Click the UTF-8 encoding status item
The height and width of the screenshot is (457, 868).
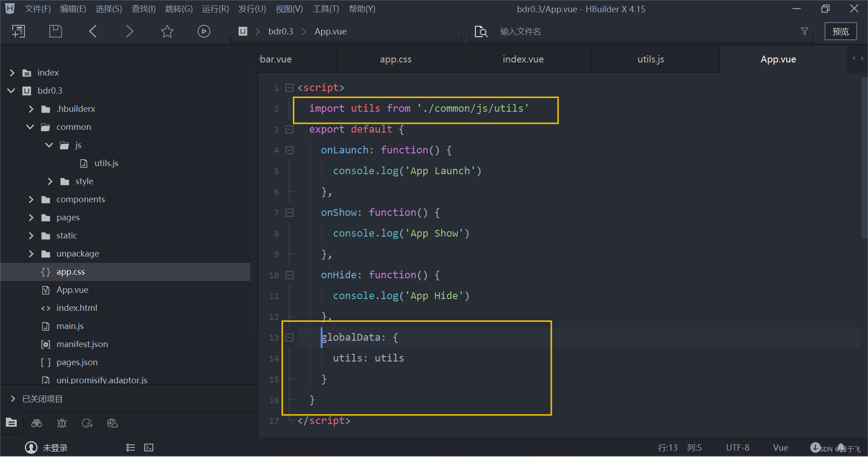pyautogui.click(x=738, y=447)
